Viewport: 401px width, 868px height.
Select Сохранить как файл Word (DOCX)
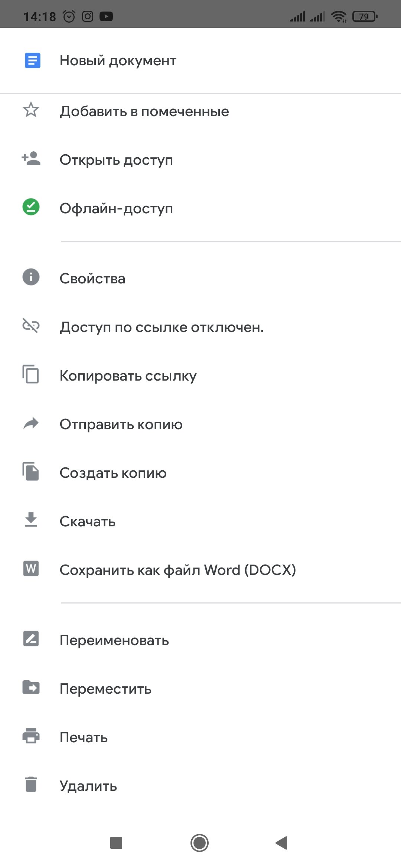[x=200, y=570]
